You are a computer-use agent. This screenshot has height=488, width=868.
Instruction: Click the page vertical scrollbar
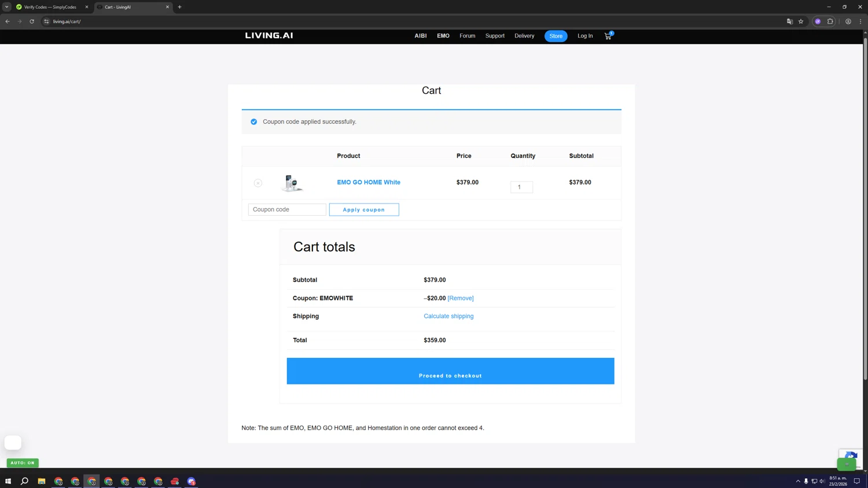[865, 209]
